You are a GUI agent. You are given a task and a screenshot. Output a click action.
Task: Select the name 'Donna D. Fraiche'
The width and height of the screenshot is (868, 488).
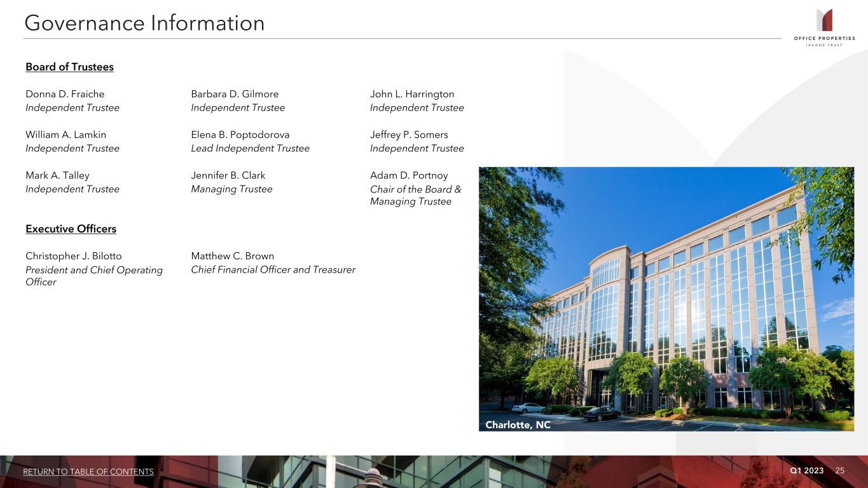[x=65, y=94]
